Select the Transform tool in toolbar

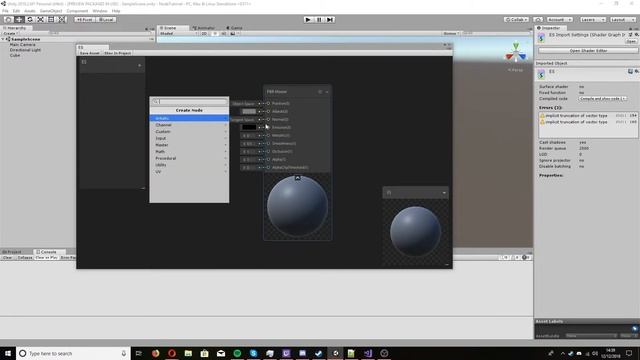tap(61, 20)
